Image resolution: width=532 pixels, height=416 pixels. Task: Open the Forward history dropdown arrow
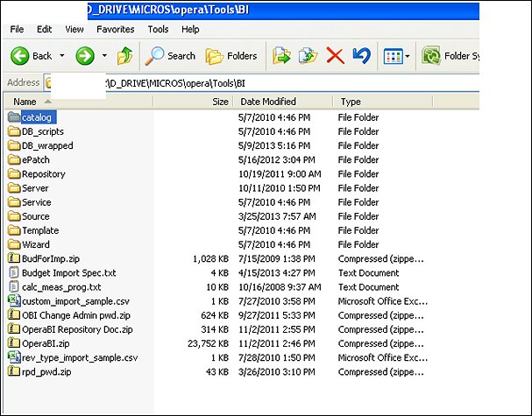(x=104, y=56)
